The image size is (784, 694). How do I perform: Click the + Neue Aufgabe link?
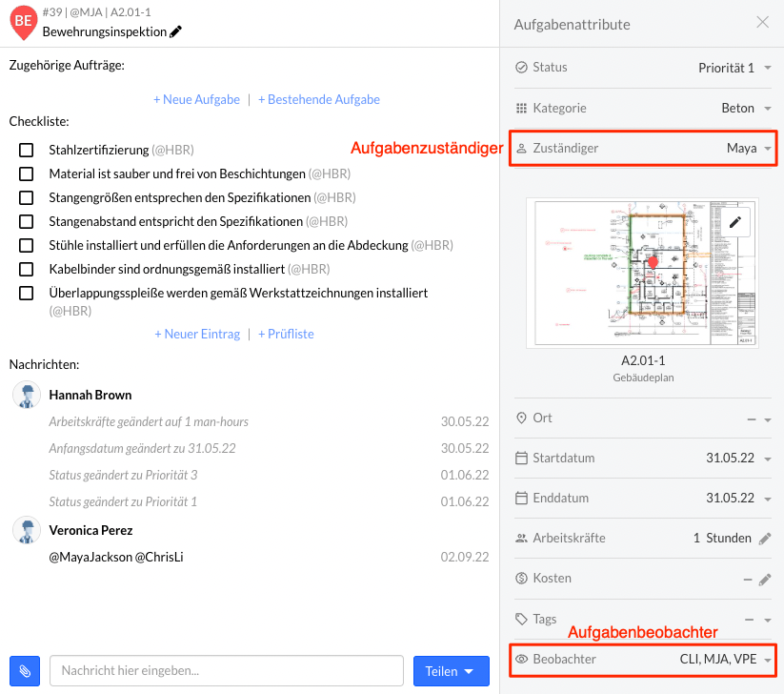196,99
